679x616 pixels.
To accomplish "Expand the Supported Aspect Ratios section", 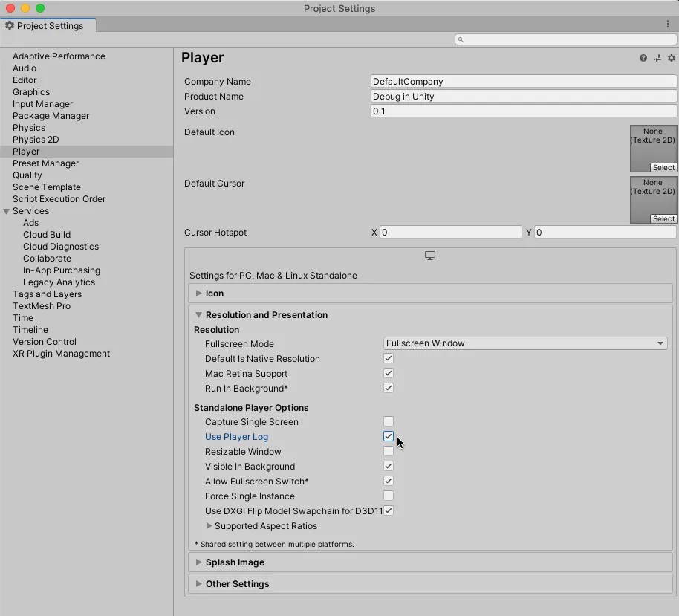I will point(209,525).
